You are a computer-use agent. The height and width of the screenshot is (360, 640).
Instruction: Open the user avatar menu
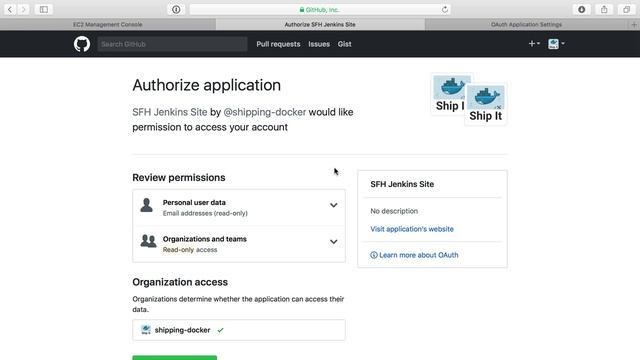pos(556,43)
